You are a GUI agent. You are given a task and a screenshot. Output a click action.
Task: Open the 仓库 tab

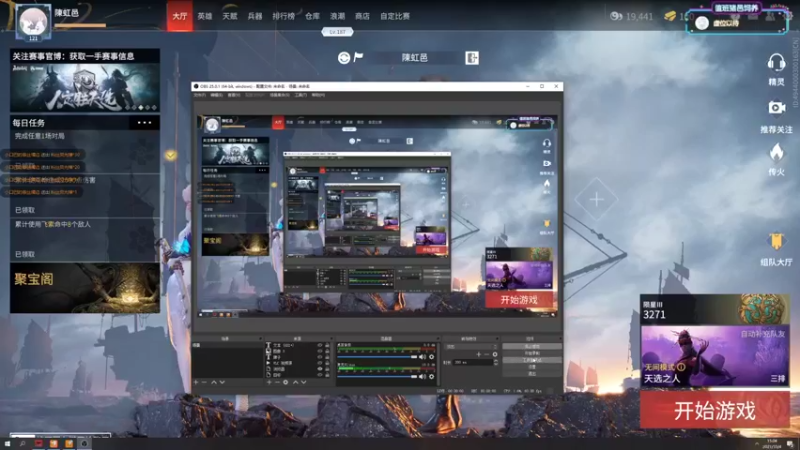coord(312,16)
